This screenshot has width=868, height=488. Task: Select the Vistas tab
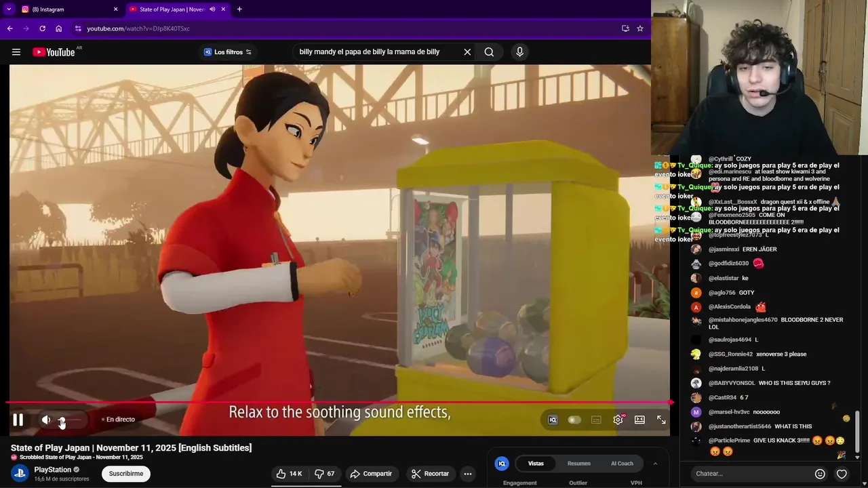pyautogui.click(x=536, y=464)
